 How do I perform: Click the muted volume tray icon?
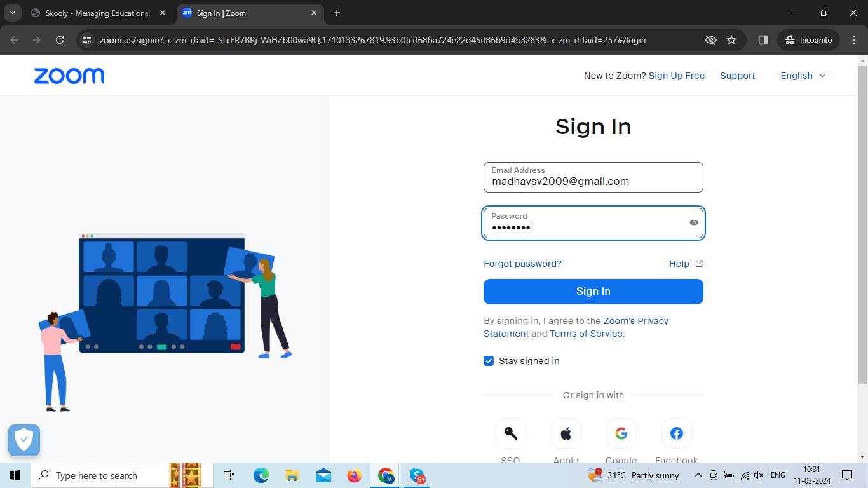click(x=759, y=475)
